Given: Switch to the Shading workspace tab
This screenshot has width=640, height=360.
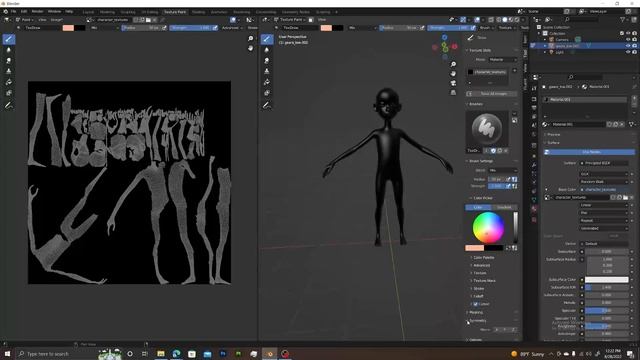Looking at the screenshot, I should pyautogui.click(x=199, y=12).
